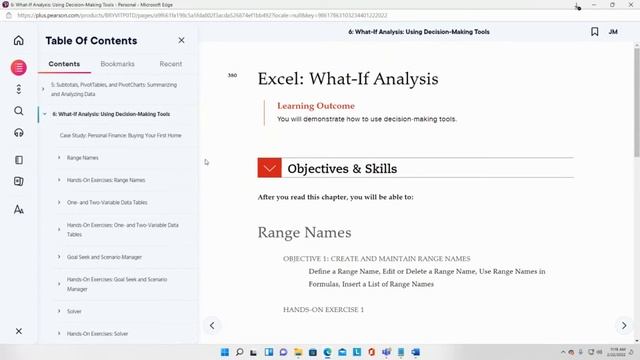Expand Hands-On Exercises: One- and Two-Variable chevron
Viewport: 640px width, 360px height.
[x=59, y=229]
